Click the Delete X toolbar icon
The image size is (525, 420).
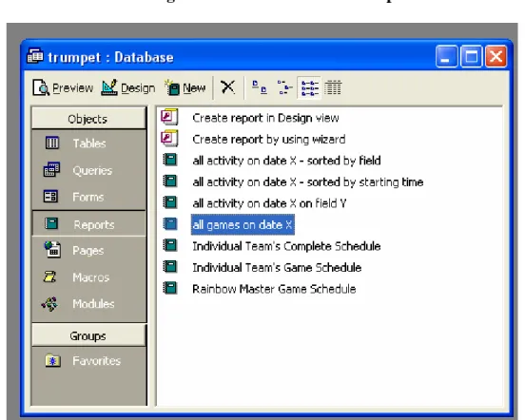pyautogui.click(x=228, y=87)
